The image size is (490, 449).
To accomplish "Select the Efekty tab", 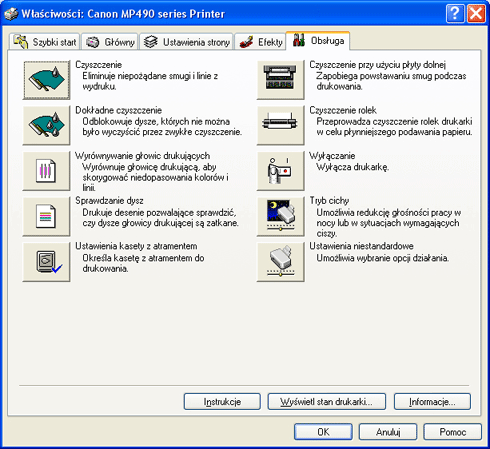I will (x=260, y=42).
